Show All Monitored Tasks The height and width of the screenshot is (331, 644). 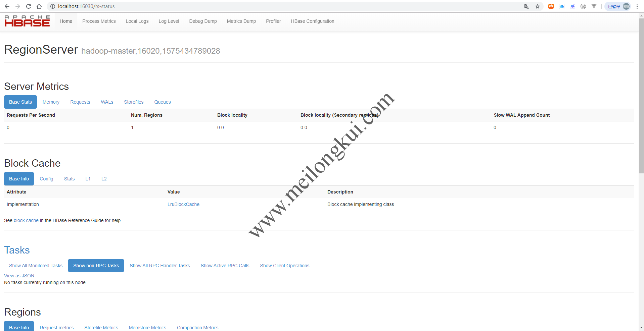[36, 266]
